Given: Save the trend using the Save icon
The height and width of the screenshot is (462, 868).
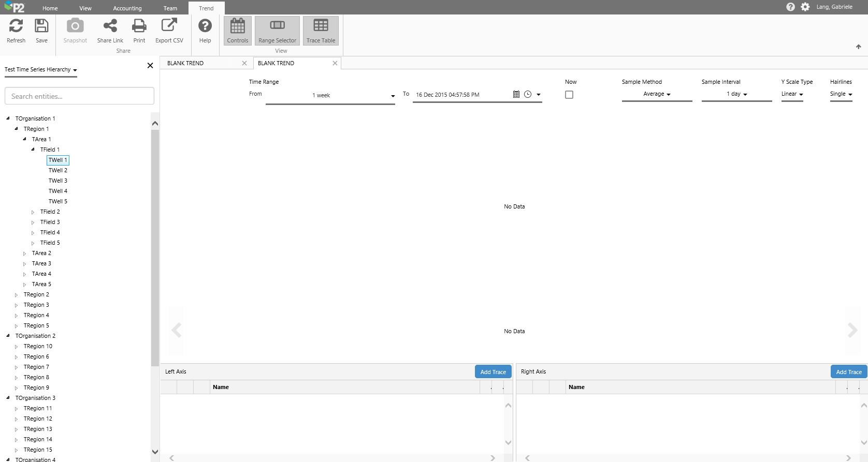Looking at the screenshot, I should pos(41,31).
